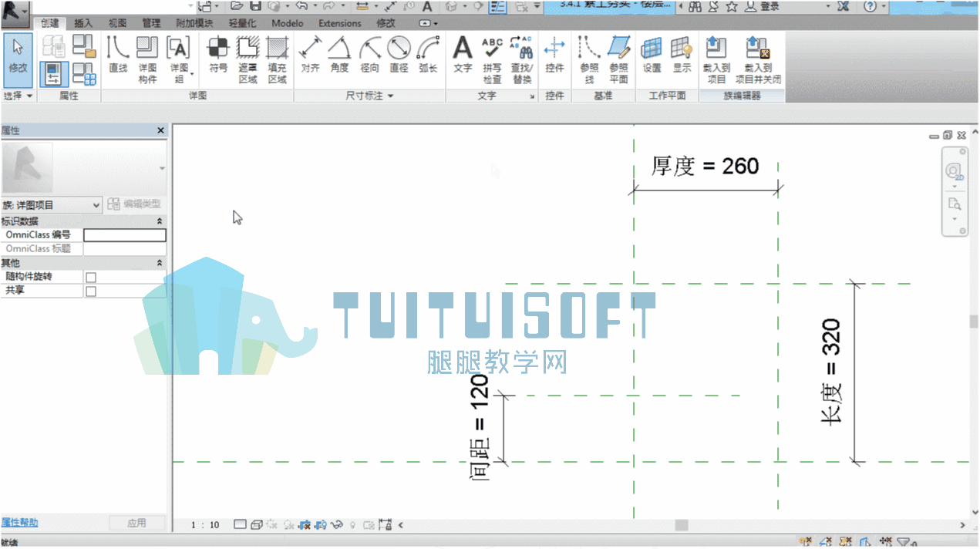The width and height of the screenshot is (980, 549).
Task: Choose the Line (直线) detail tool
Action: click(118, 55)
